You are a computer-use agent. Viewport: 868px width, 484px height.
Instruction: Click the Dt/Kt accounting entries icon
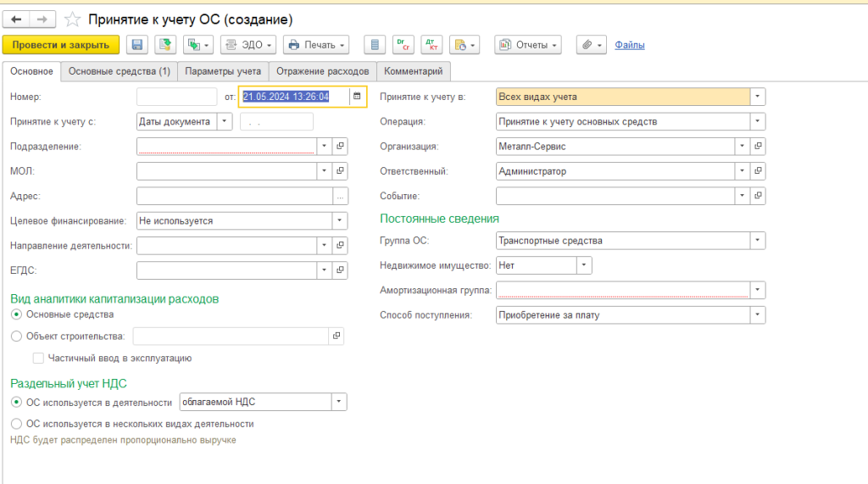(431, 45)
